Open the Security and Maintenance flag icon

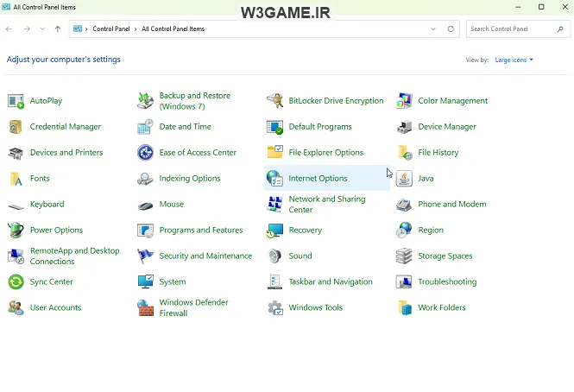[x=145, y=256]
